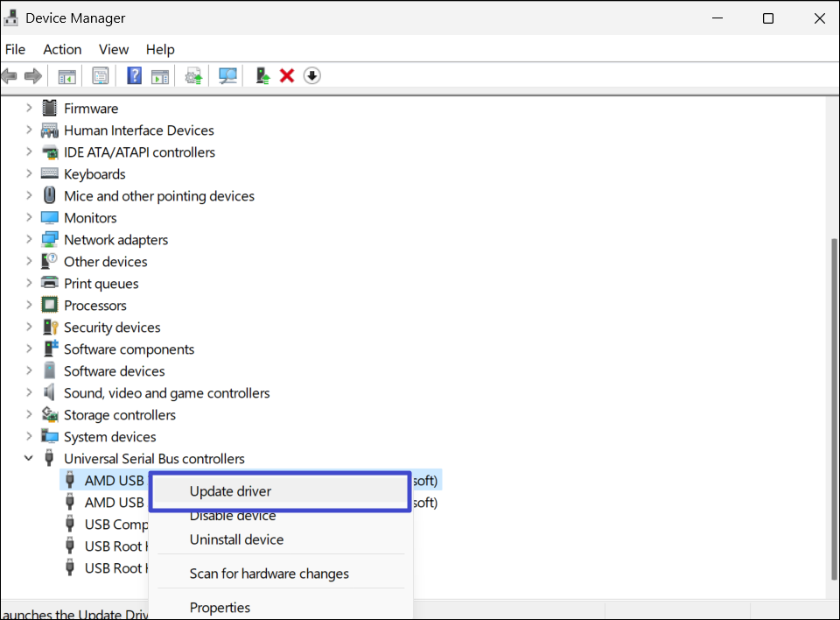Select the Monitors tree item

pos(90,217)
